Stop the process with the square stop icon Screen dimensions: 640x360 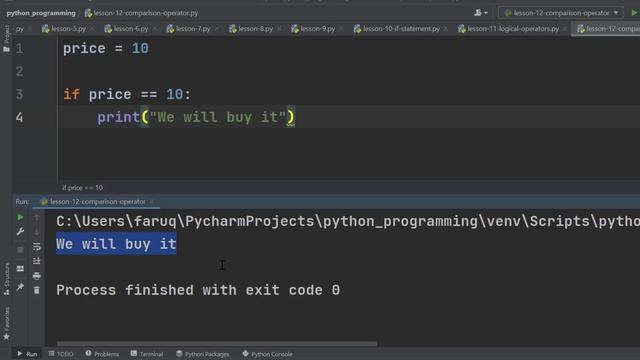[20, 249]
